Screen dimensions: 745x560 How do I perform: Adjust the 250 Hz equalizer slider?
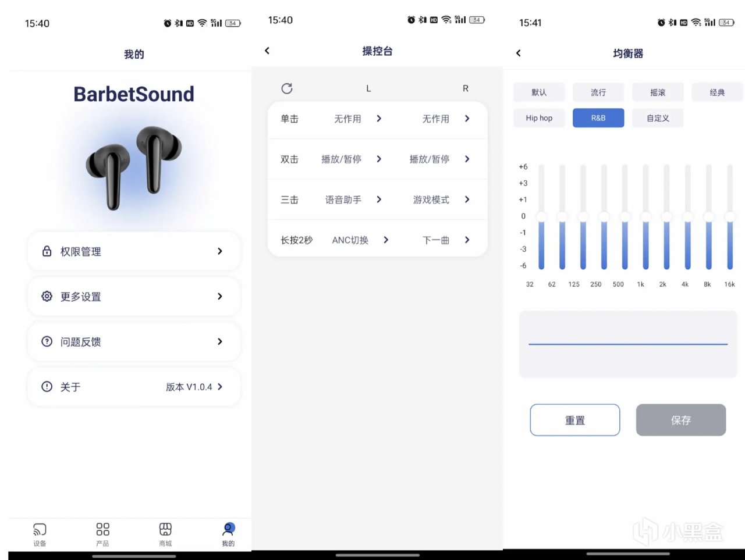coord(604,217)
